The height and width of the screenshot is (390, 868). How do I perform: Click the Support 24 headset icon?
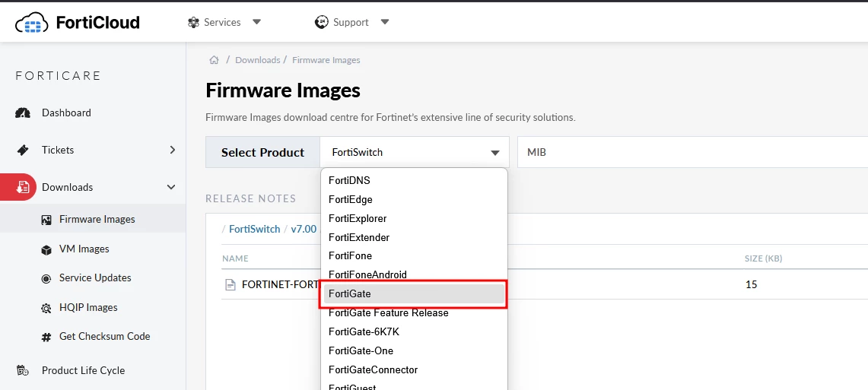tap(322, 22)
